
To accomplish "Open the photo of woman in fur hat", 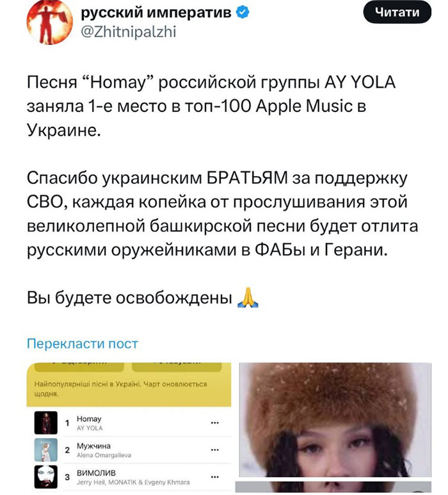I will [x=335, y=420].
